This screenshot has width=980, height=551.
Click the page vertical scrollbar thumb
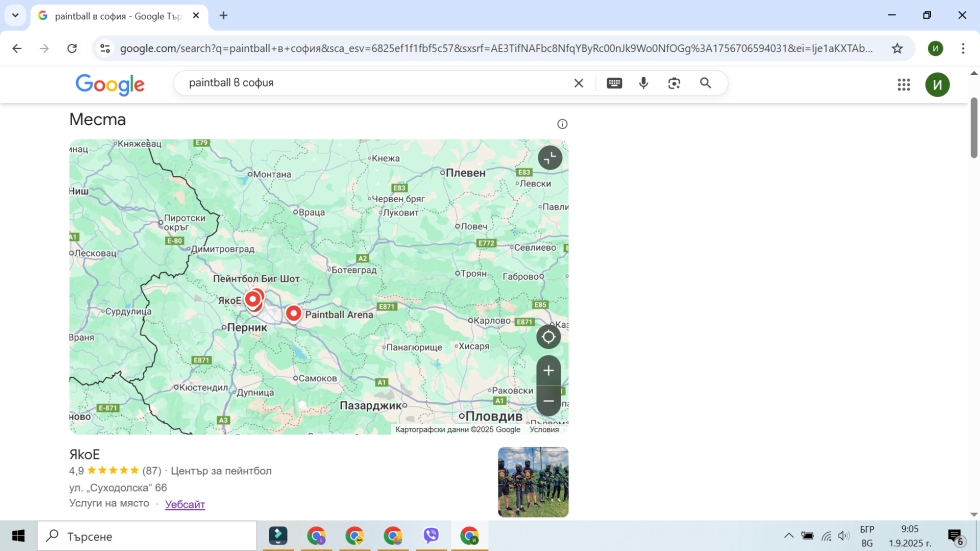pyautogui.click(x=974, y=127)
